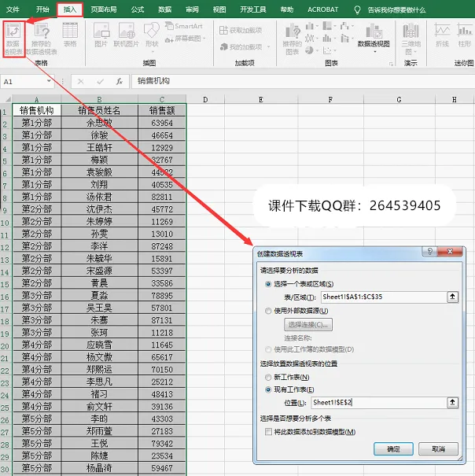Select radio 选择一个表或区域(S)
Image resolution: width=475 pixels, height=476 pixels.
click(x=268, y=284)
